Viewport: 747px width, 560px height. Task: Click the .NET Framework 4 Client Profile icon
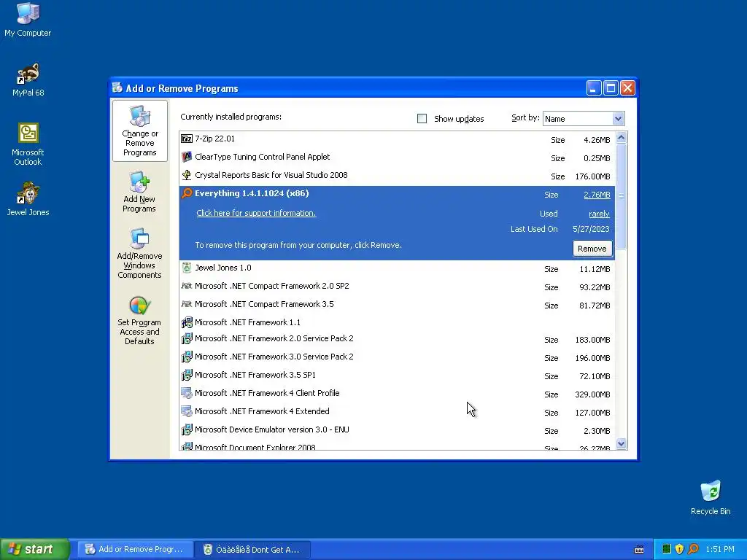click(187, 393)
